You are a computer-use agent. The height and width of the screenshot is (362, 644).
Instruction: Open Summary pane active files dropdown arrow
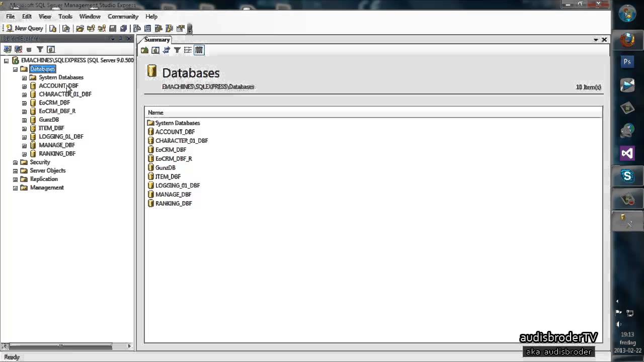[x=596, y=40]
